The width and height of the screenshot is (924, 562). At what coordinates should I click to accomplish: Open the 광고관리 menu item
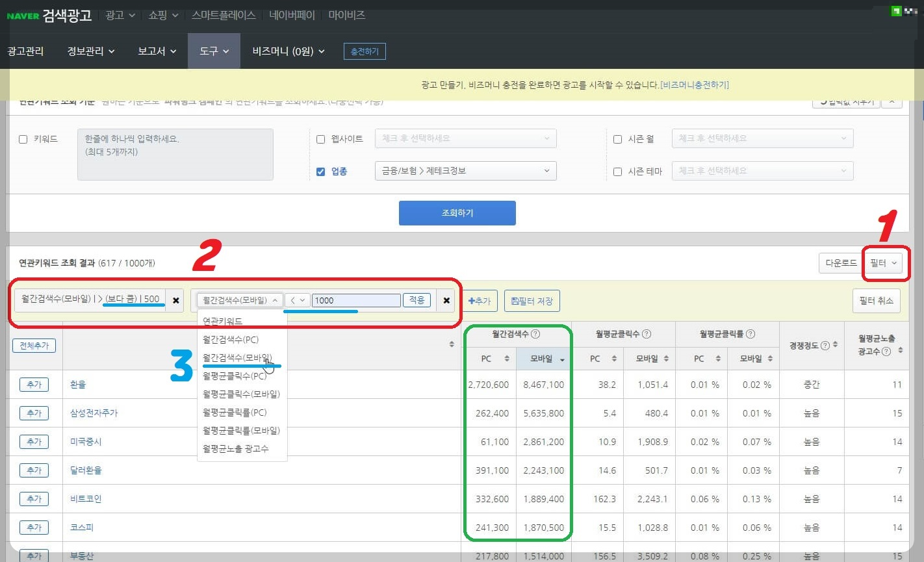[25, 51]
